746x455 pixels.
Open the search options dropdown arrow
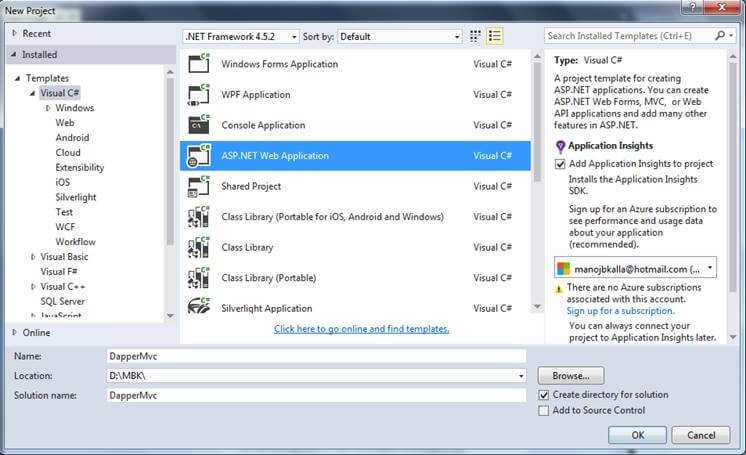tap(731, 35)
